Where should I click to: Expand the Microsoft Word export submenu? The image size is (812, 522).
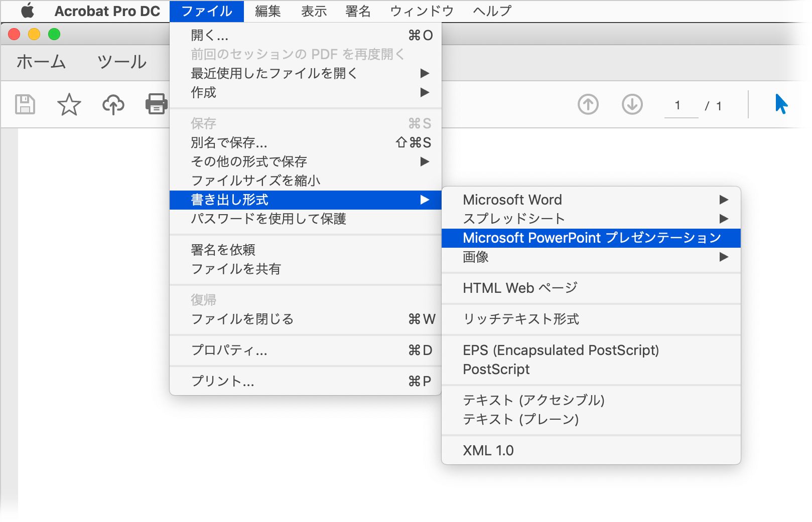pyautogui.click(x=591, y=200)
